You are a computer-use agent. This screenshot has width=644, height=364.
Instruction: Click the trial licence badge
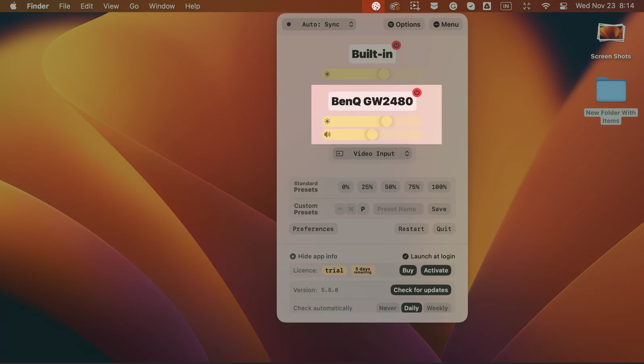(334, 270)
